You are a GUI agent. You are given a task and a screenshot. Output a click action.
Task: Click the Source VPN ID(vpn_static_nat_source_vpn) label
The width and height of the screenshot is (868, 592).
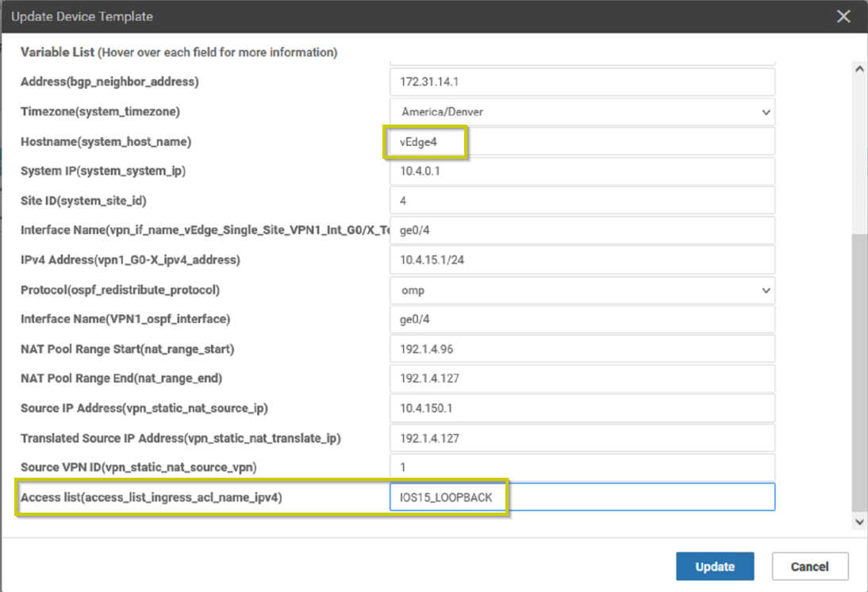click(x=138, y=467)
